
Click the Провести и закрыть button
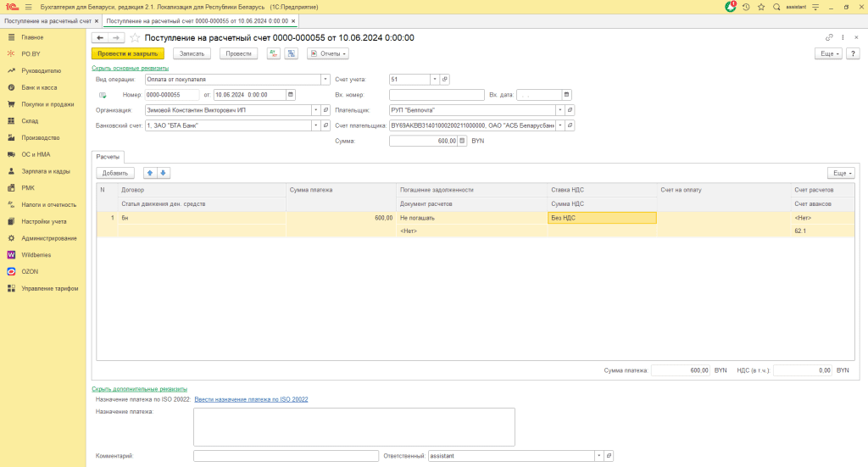point(127,53)
